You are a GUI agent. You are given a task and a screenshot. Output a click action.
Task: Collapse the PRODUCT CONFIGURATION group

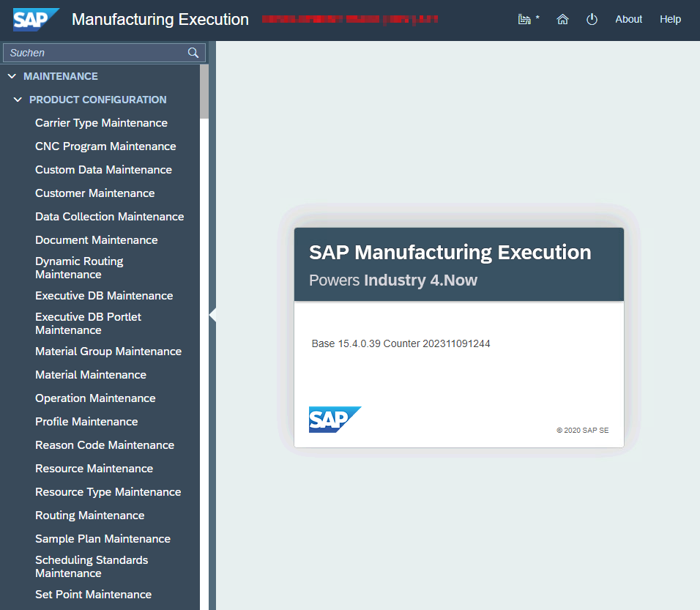tap(18, 100)
